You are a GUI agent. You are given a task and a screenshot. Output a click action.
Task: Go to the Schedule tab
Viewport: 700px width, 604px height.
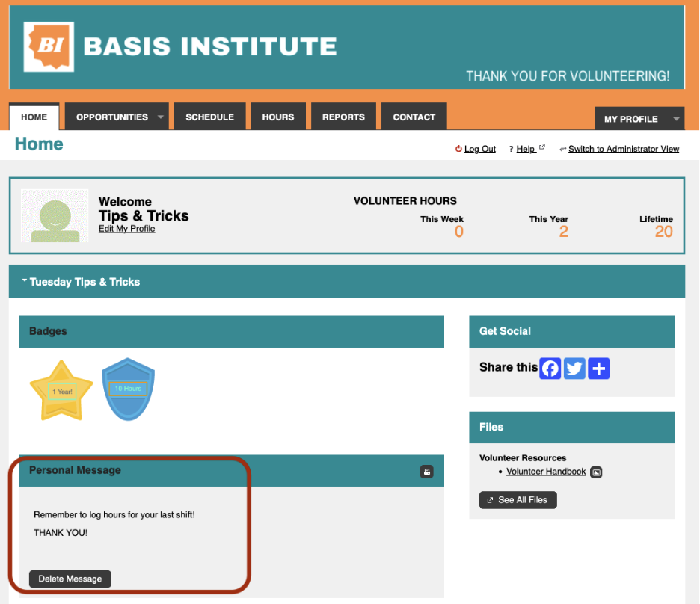tap(209, 117)
